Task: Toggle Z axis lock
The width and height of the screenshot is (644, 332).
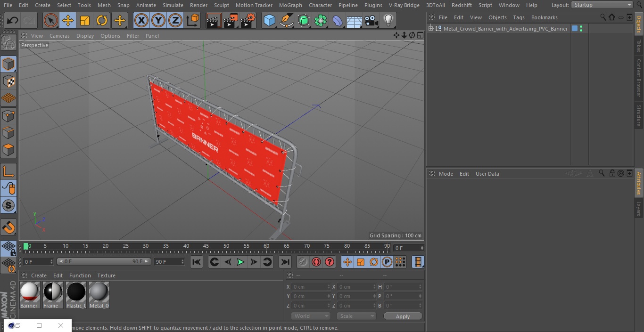Action: (x=175, y=20)
